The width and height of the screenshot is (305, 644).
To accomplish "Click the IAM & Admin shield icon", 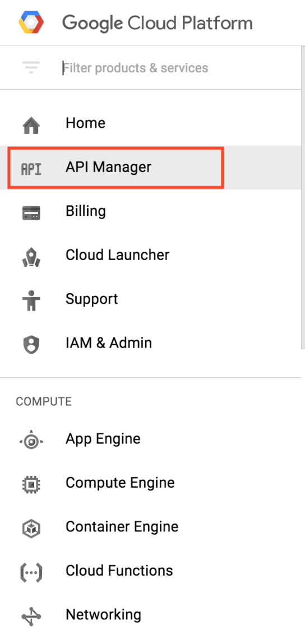I will click(x=31, y=345).
